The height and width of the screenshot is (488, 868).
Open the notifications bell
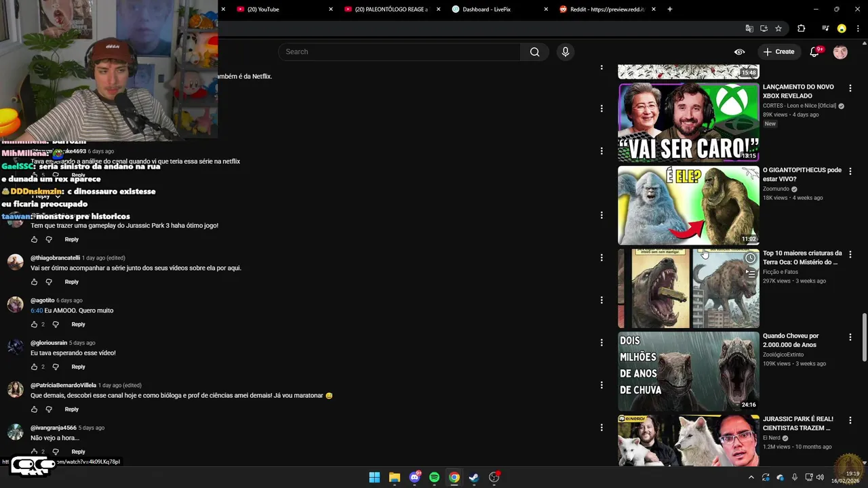coord(814,52)
